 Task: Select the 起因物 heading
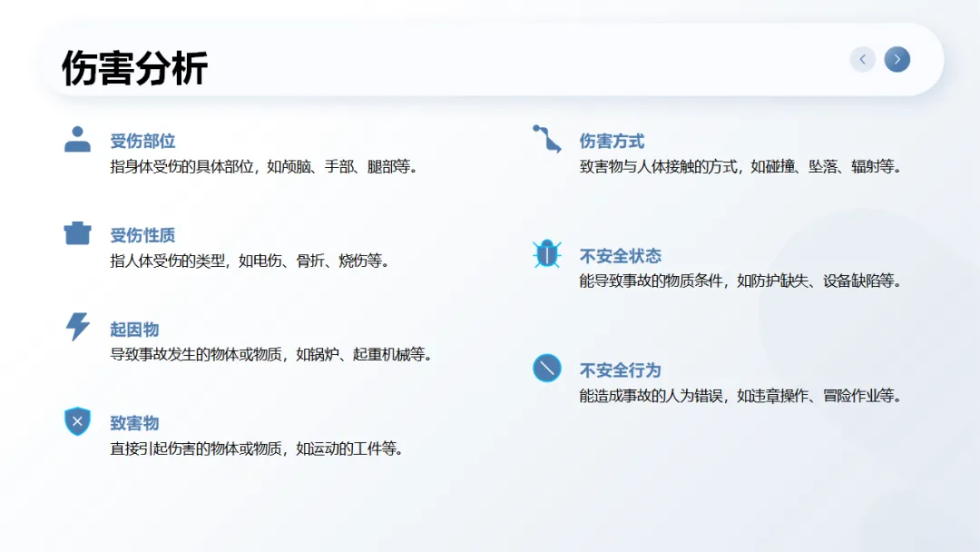pyautogui.click(x=134, y=329)
